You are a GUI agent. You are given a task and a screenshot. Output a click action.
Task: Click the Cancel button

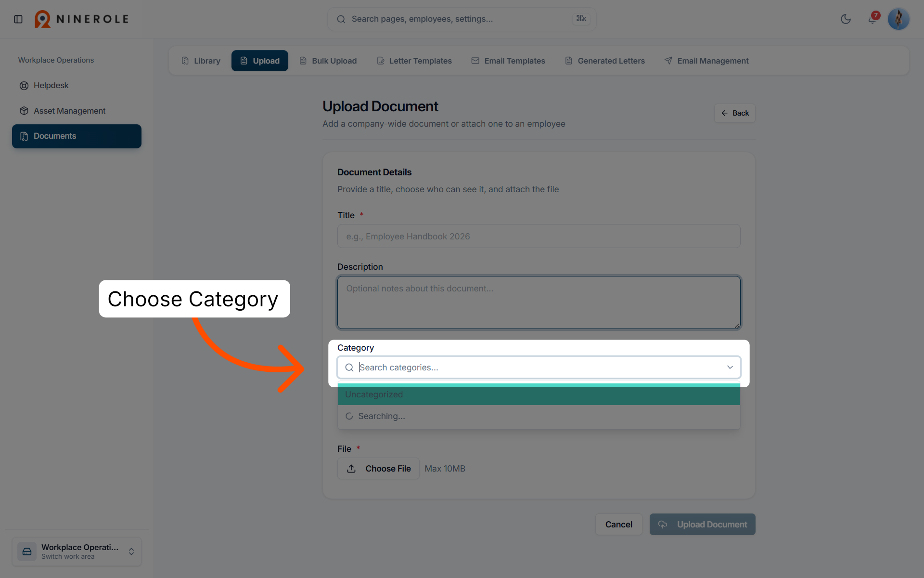[x=618, y=525]
